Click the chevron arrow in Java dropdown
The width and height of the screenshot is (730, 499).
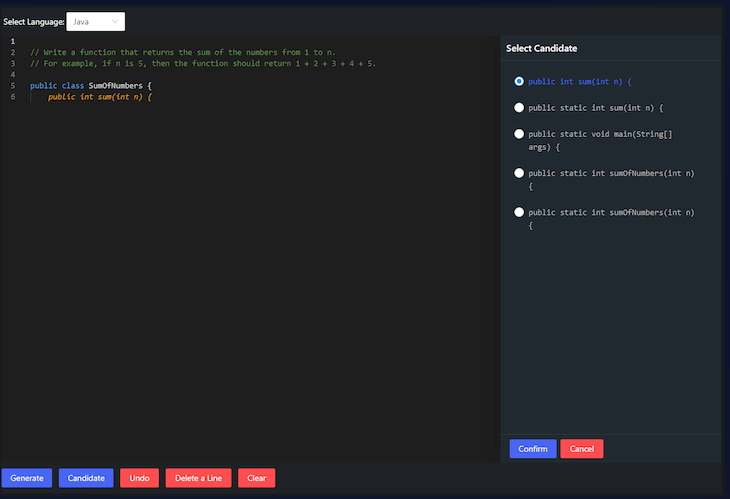coord(115,21)
